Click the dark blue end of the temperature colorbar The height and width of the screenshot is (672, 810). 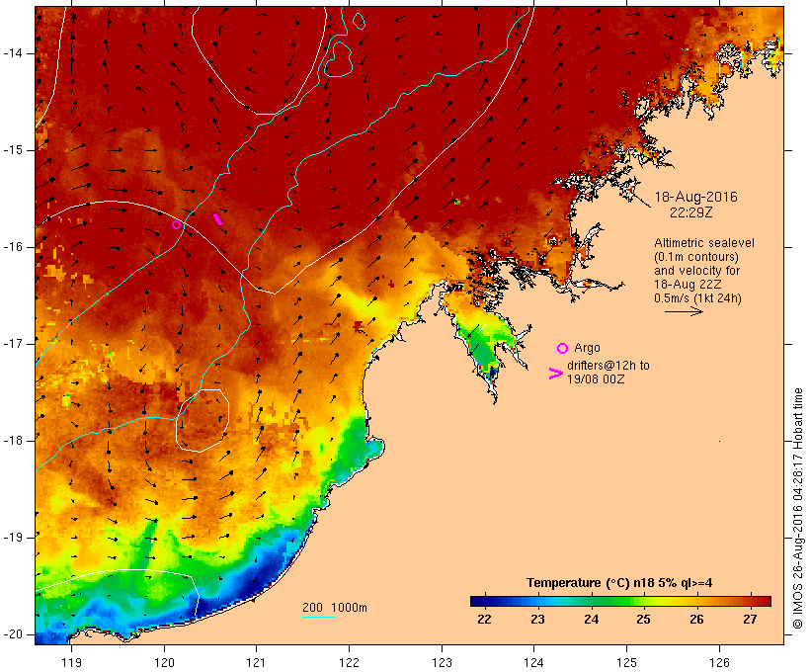478,601
